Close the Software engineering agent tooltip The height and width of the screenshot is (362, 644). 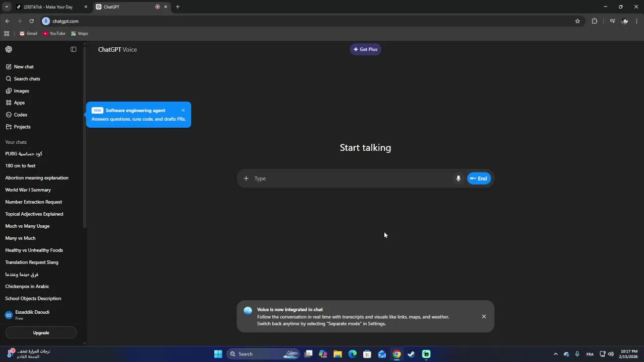tap(183, 110)
